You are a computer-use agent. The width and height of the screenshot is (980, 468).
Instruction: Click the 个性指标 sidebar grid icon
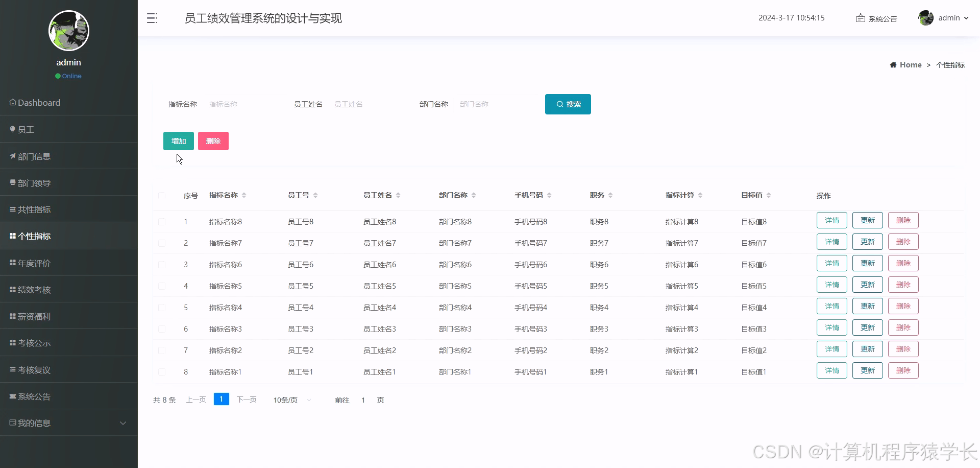[x=13, y=236]
